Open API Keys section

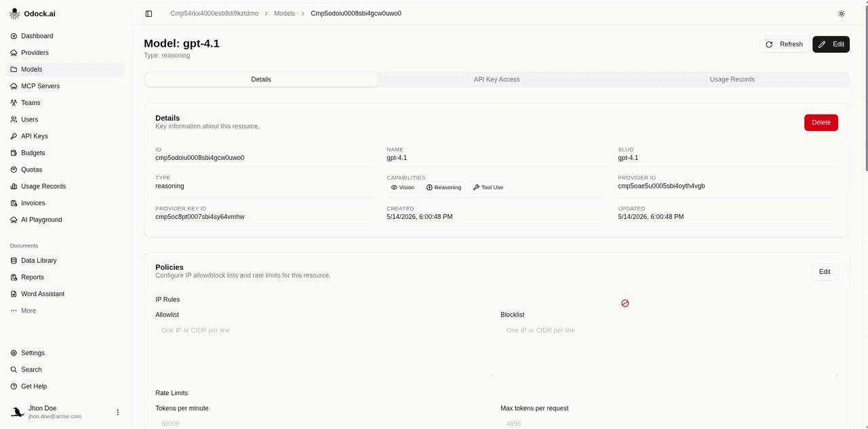66,136
